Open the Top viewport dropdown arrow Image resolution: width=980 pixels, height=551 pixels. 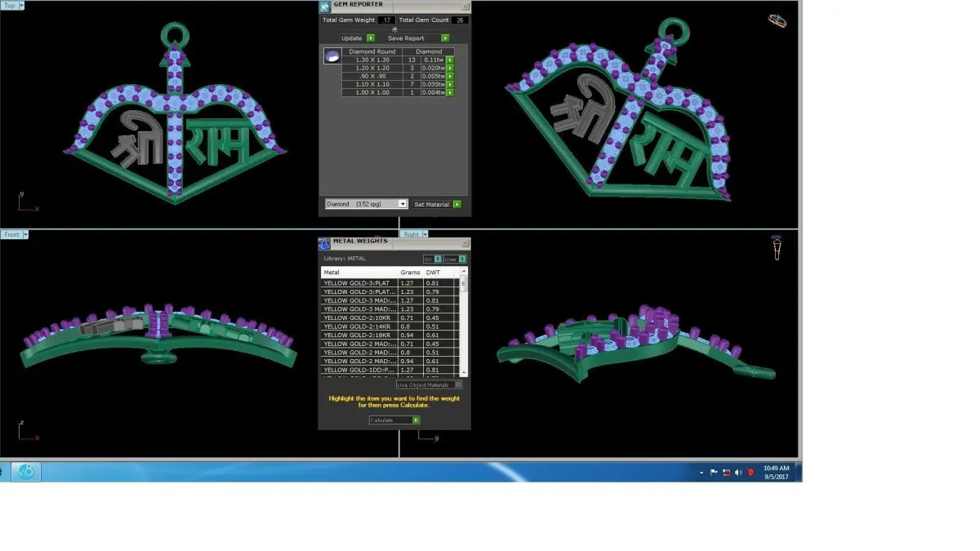coord(22,5)
